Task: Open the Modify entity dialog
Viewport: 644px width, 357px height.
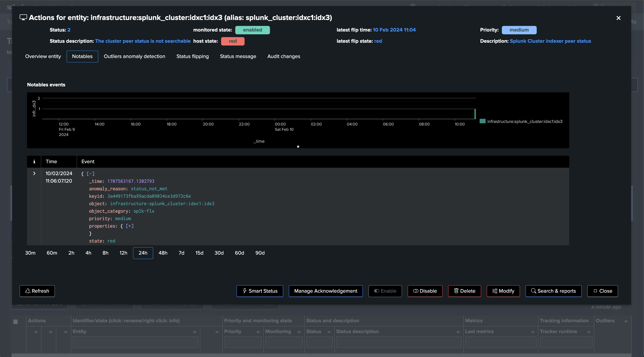Action: (503, 291)
